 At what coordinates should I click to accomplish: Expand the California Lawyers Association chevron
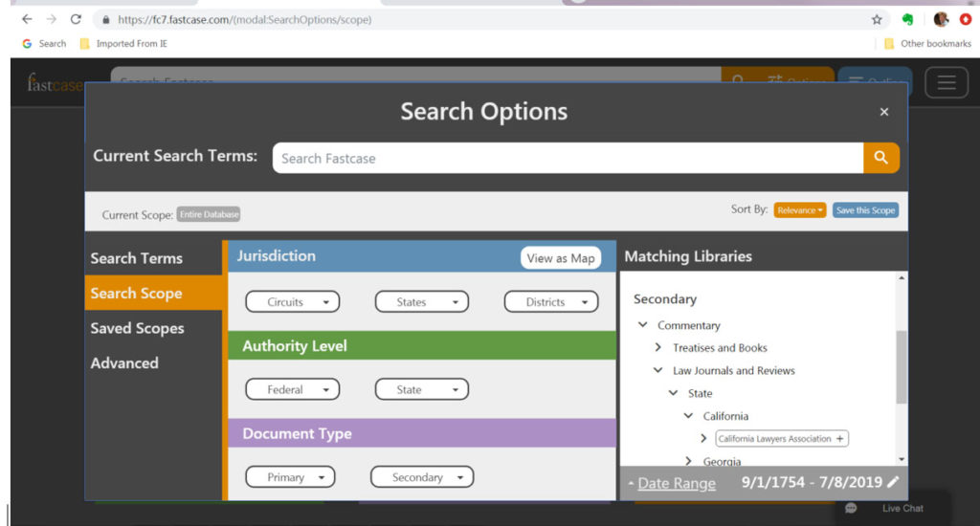[703, 439]
